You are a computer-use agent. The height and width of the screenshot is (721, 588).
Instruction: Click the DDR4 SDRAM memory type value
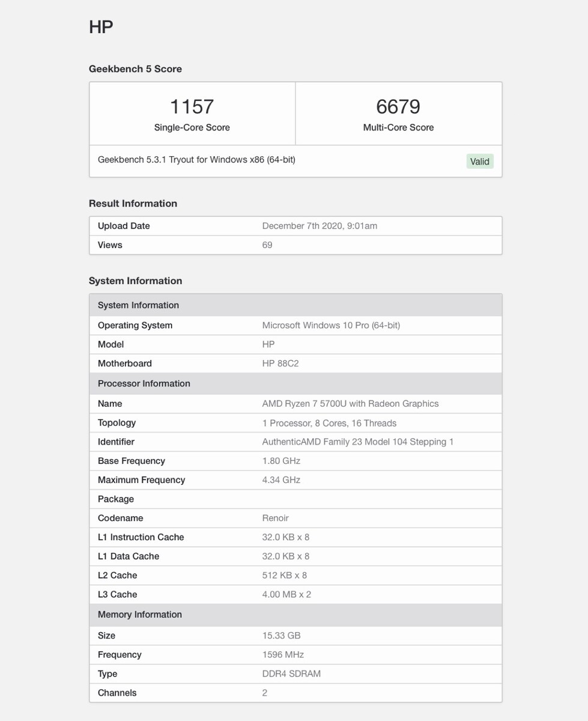[291, 674]
